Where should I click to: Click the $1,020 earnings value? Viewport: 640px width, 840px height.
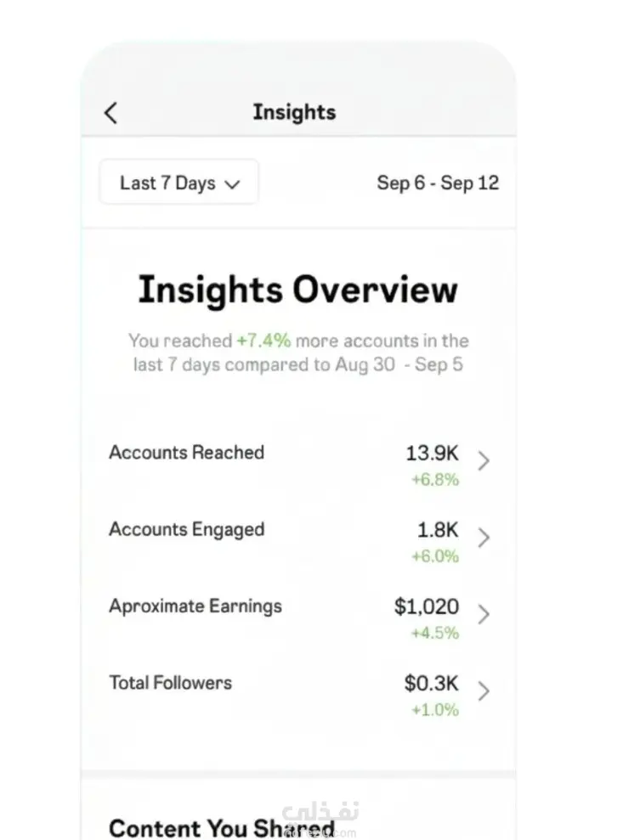tap(427, 606)
